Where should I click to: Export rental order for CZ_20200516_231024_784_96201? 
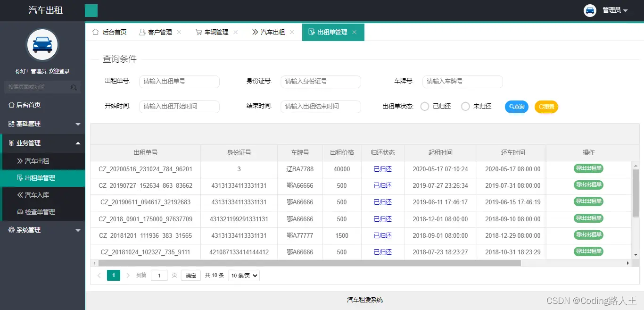point(588,168)
